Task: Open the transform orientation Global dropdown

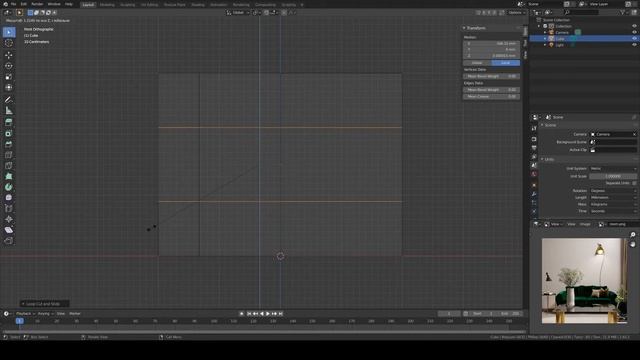Action: pos(238,13)
